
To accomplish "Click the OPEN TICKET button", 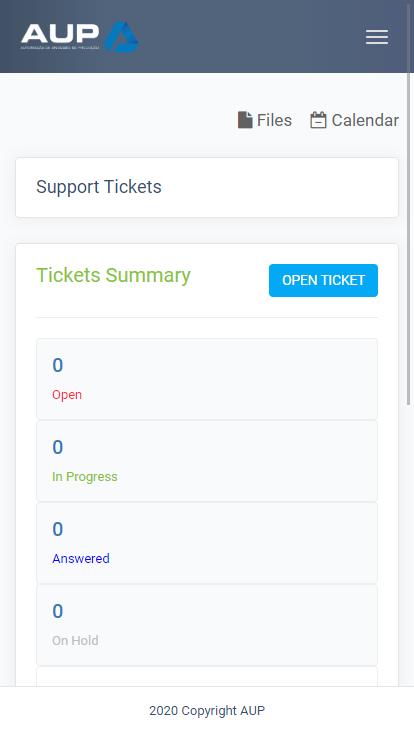I will [323, 280].
